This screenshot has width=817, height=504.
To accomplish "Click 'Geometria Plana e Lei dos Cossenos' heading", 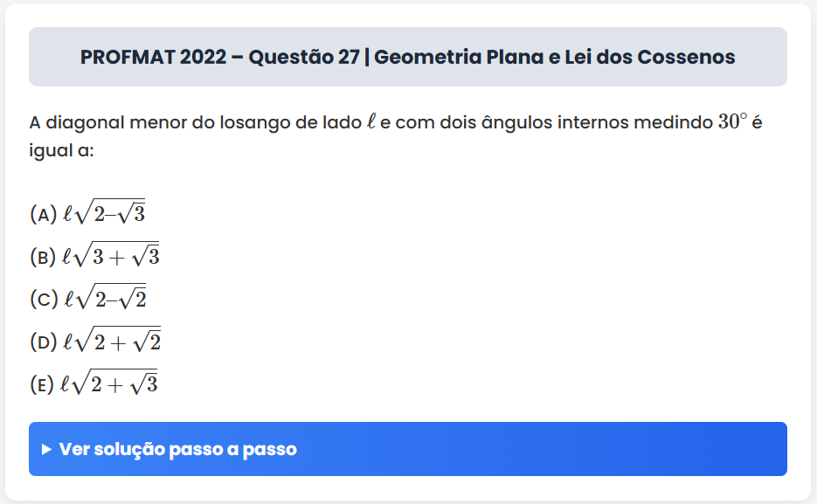I will [x=555, y=58].
